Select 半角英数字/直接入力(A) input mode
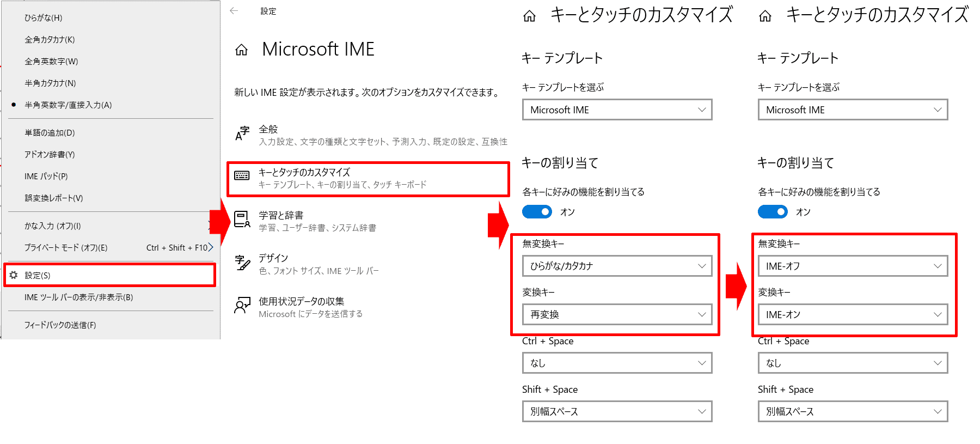 coord(68,105)
